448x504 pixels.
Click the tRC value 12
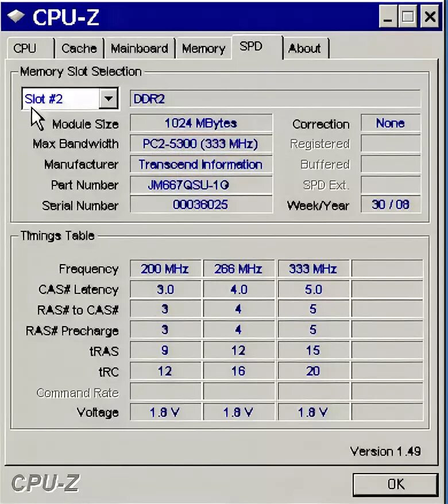click(x=165, y=371)
